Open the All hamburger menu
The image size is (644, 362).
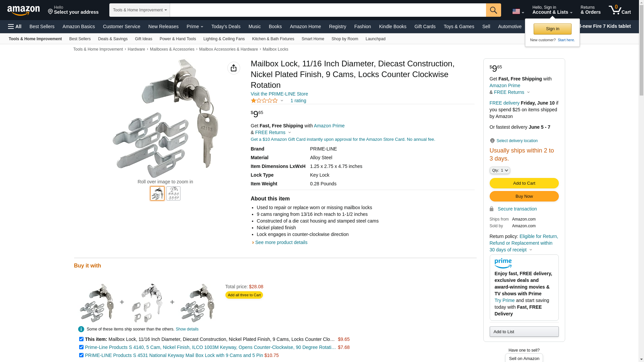point(15,26)
